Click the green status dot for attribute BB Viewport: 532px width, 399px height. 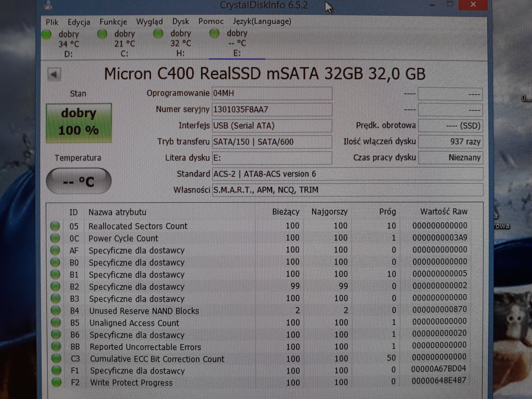coord(56,347)
